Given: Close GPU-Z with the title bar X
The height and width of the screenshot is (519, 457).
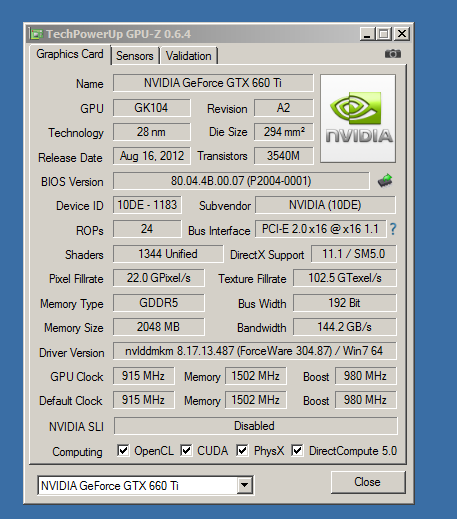Looking at the screenshot, I should point(402,34).
